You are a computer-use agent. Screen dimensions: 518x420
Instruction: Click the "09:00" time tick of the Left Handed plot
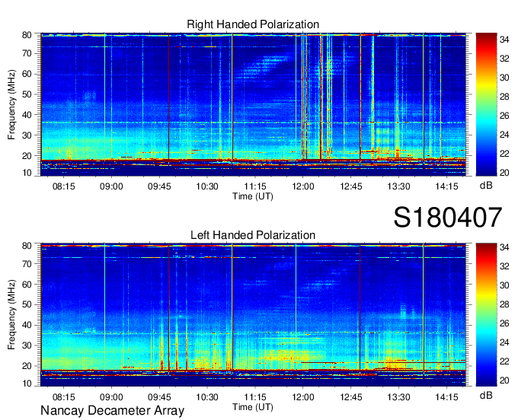pyautogui.click(x=111, y=396)
